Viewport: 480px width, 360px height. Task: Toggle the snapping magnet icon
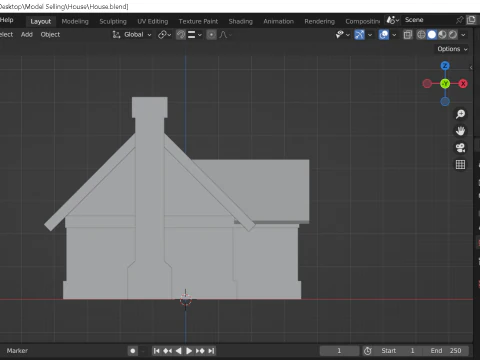(x=181, y=35)
